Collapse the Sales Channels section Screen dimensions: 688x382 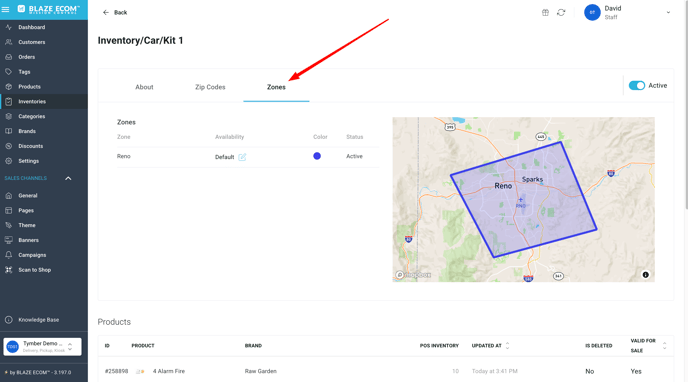(68, 179)
